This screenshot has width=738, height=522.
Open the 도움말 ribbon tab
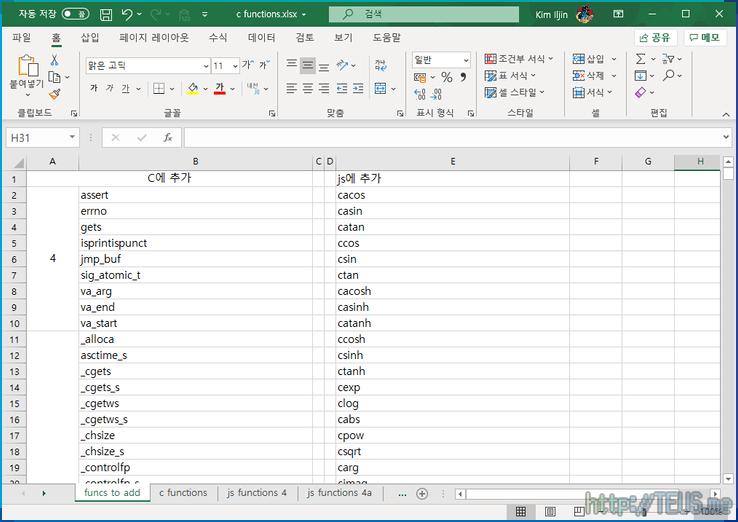pos(386,38)
